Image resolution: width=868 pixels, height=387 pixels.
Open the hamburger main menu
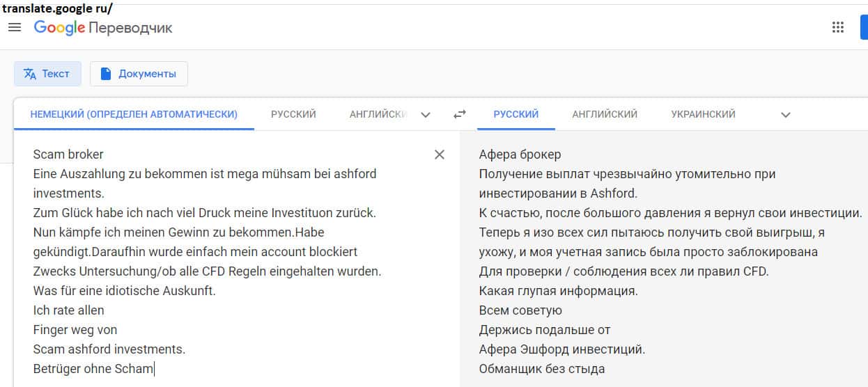pos(15,28)
